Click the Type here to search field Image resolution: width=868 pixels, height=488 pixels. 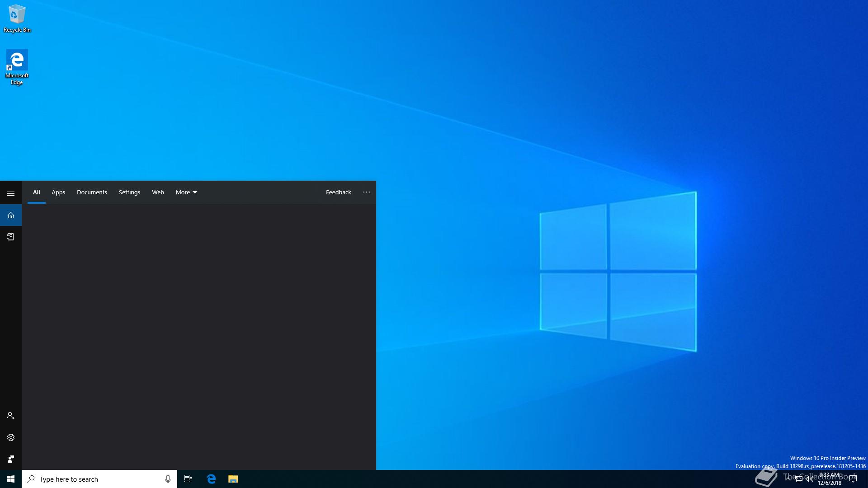tap(99, 479)
